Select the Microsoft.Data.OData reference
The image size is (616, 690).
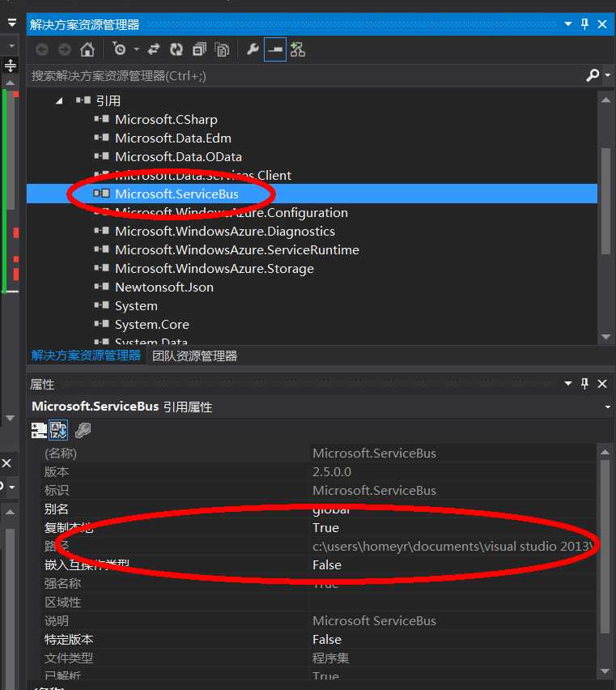pos(179,156)
